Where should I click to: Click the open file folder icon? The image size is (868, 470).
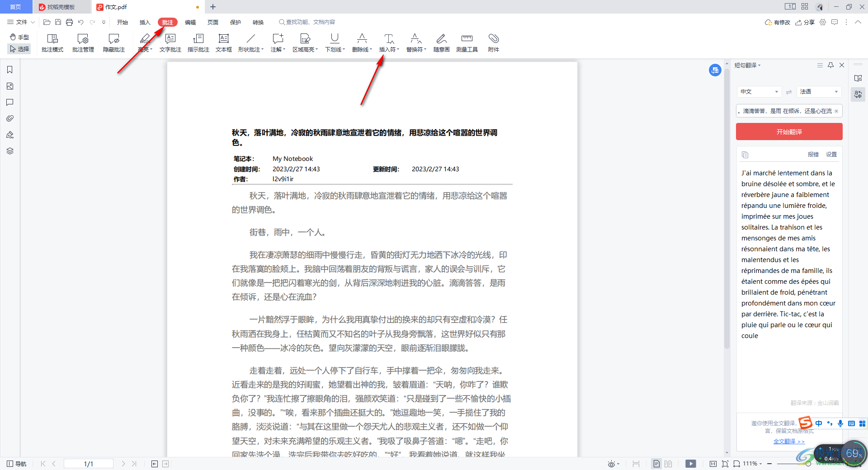[47, 22]
